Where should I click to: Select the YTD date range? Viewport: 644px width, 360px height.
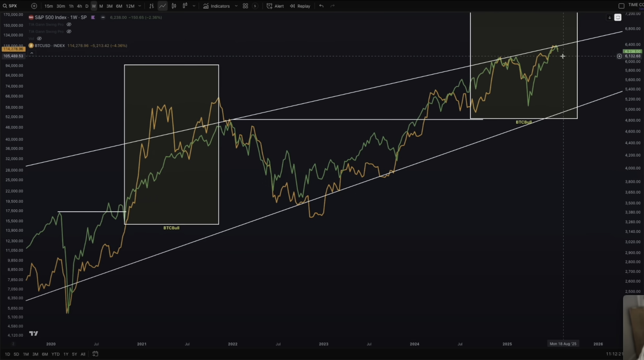(x=55, y=354)
